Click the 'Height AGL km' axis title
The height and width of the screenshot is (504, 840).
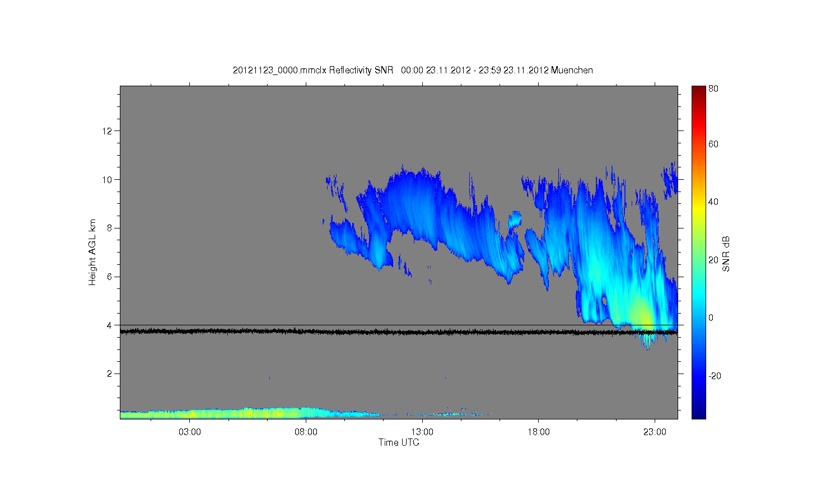[92, 252]
